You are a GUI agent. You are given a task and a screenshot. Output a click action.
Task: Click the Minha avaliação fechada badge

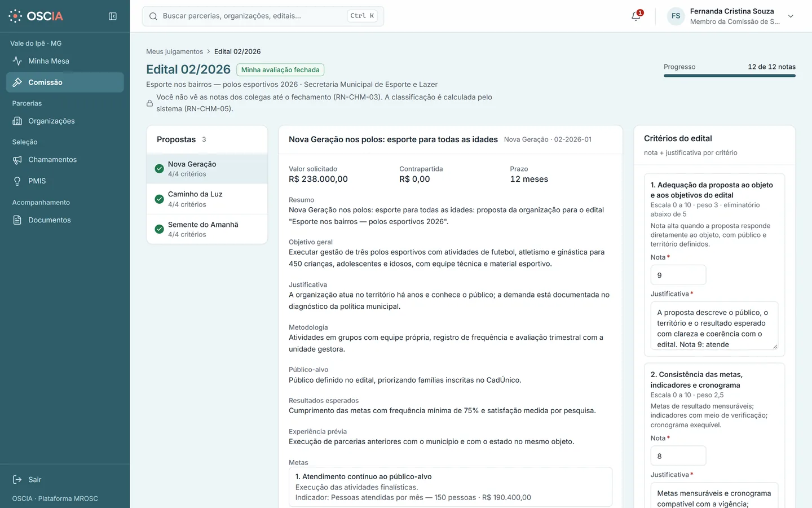pos(280,70)
